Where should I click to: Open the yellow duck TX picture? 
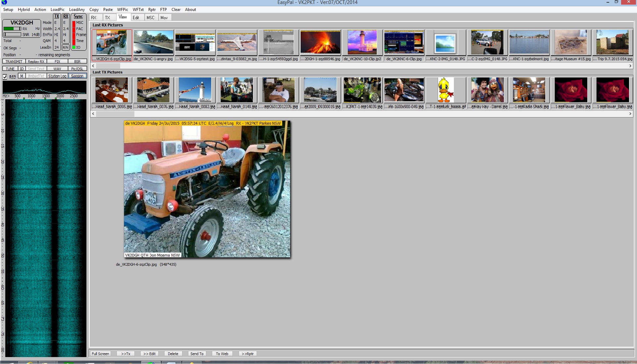click(445, 90)
